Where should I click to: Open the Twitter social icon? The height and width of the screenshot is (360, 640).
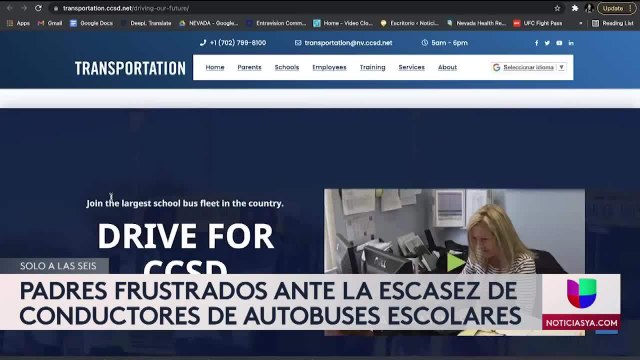tap(547, 43)
